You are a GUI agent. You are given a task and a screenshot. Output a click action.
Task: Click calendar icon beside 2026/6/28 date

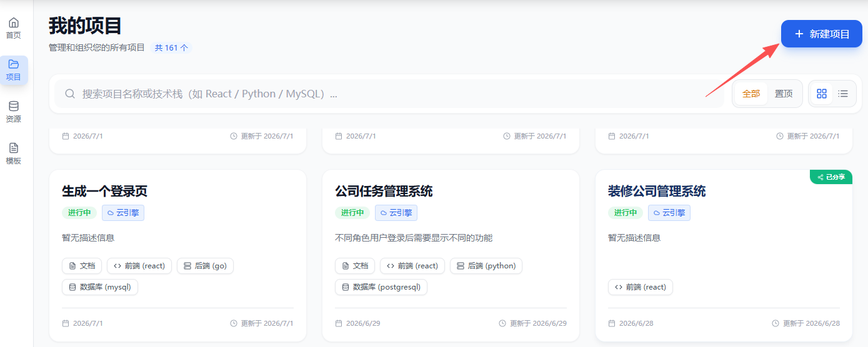[612, 323]
